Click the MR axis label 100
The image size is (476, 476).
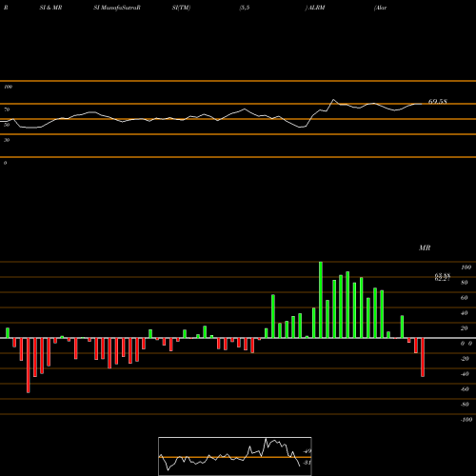[466, 268]
